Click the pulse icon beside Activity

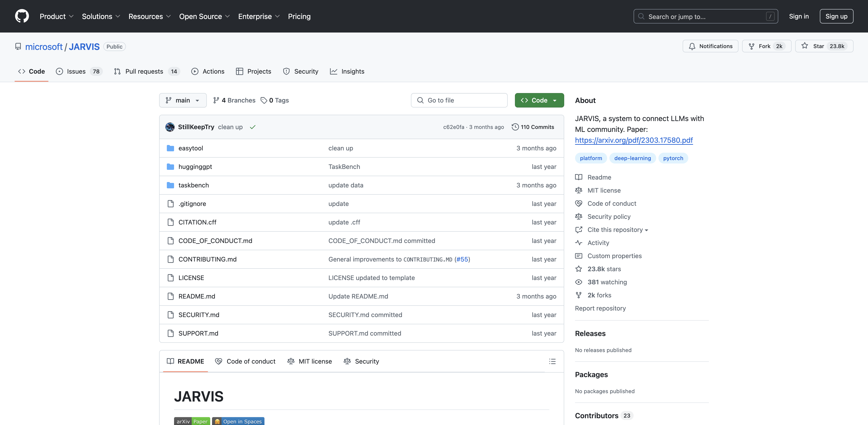click(x=579, y=243)
